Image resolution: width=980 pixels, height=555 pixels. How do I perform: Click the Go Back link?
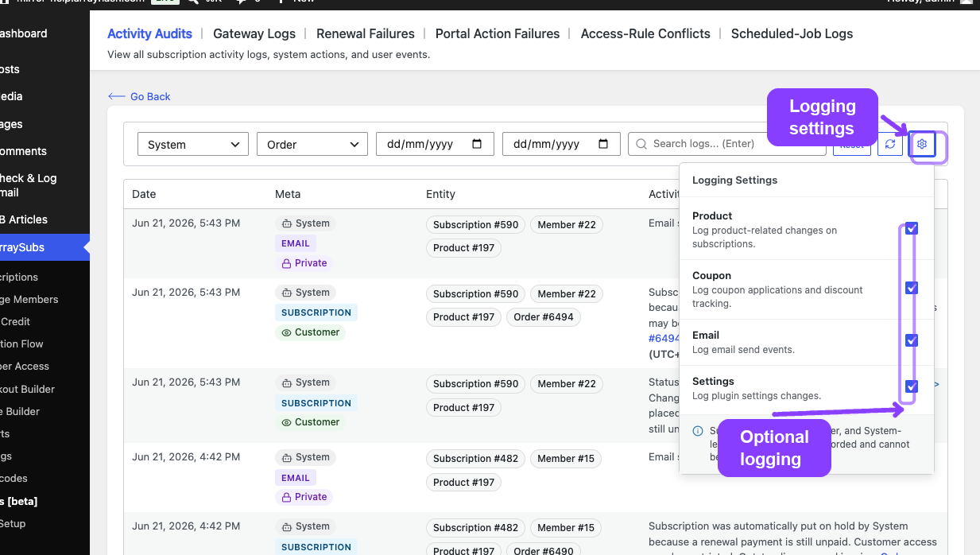139,96
